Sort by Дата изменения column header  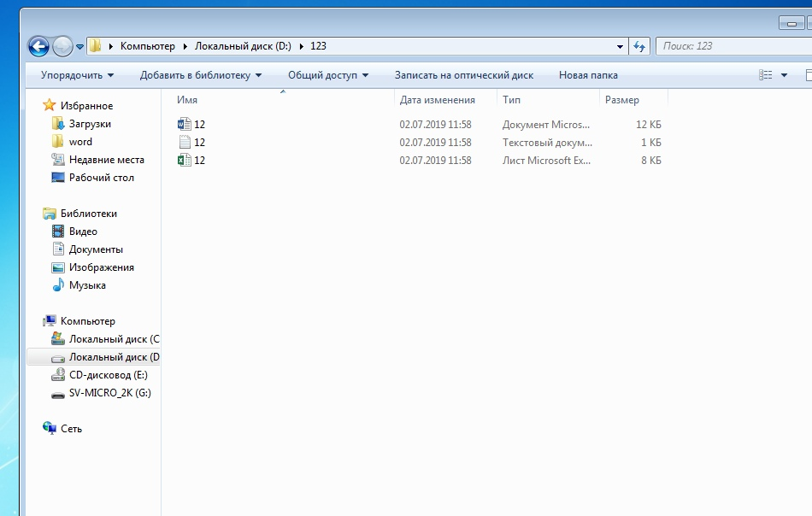point(437,100)
